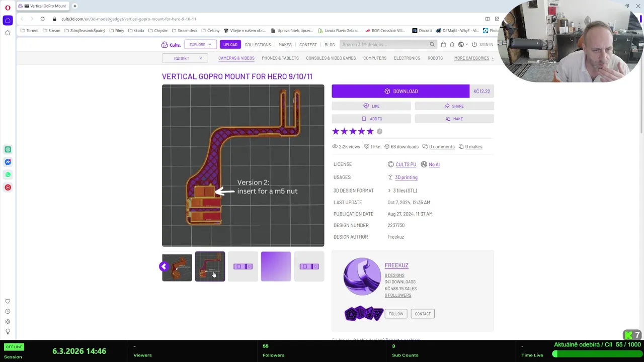
Task: Open the CONTEST menu item
Action: [x=308, y=45]
